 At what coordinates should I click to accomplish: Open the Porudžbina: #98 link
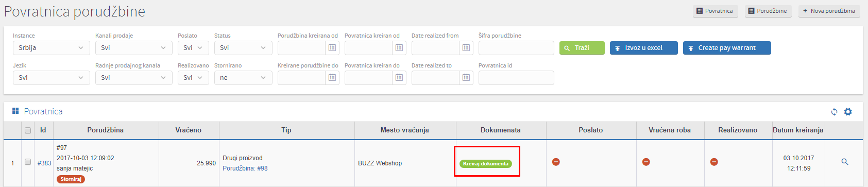(x=245, y=168)
